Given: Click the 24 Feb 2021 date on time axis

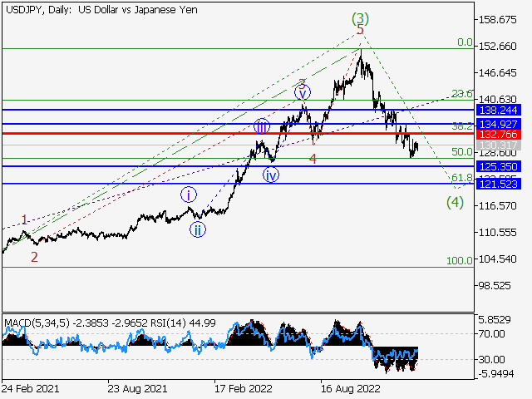Looking at the screenshot, I should click(30, 388).
